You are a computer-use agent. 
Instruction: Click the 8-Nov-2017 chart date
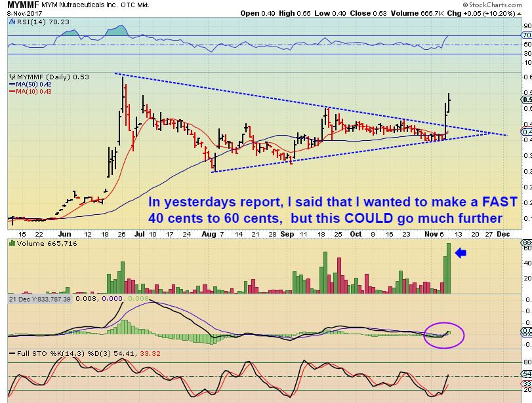[24, 14]
